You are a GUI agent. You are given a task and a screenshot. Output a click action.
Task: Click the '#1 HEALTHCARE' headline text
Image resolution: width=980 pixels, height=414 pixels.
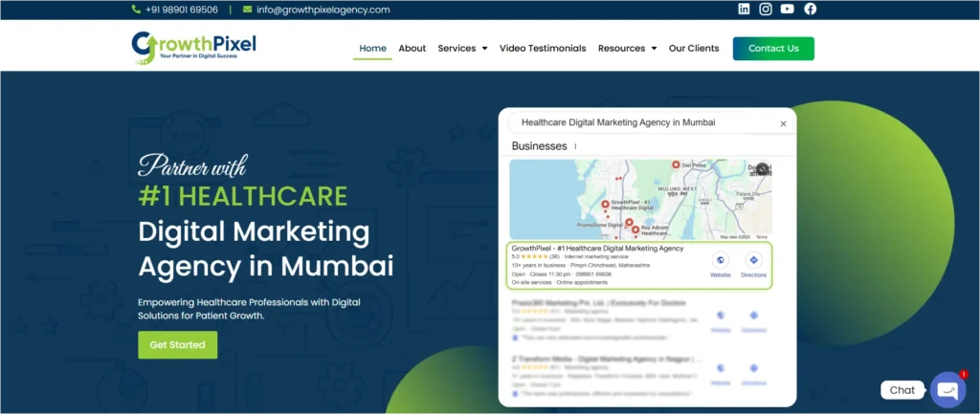(x=242, y=196)
